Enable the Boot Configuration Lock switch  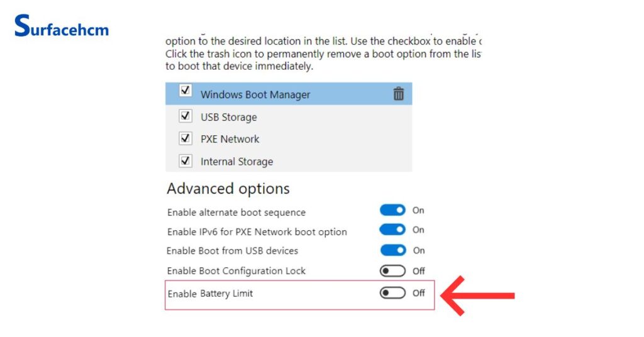pyautogui.click(x=392, y=271)
